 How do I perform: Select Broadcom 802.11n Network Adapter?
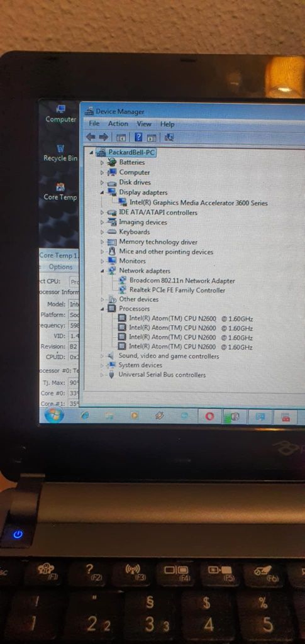click(182, 281)
